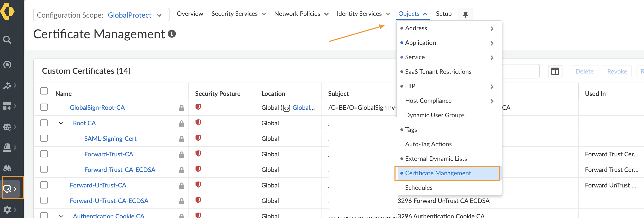Check the SAML-Signing-Cert row checkbox
Screen dimensions: 644x218
click(x=44, y=138)
